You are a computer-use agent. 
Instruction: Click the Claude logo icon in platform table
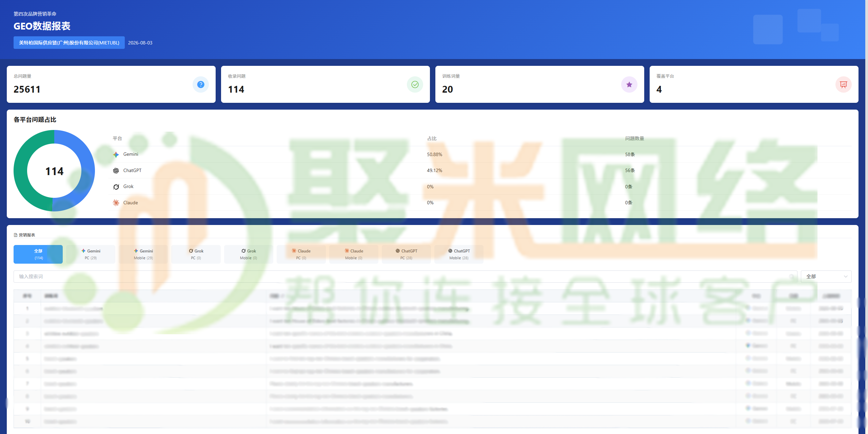tap(116, 203)
